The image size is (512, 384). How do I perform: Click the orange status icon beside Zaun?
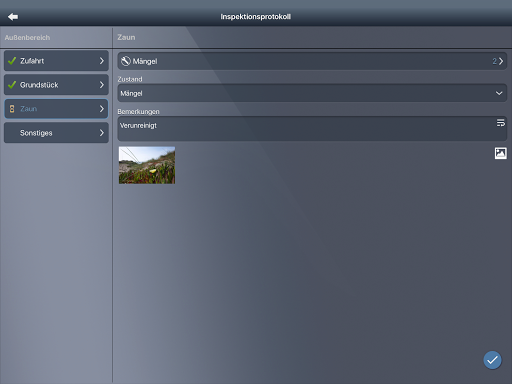click(12, 109)
